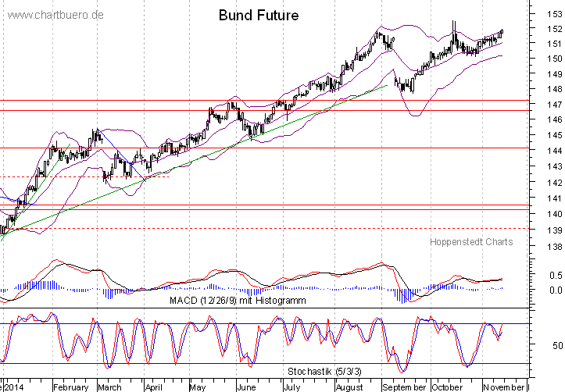This screenshot has width=565, height=392.
Task: Click the "Bund Future" chart title
Action: click(x=259, y=15)
